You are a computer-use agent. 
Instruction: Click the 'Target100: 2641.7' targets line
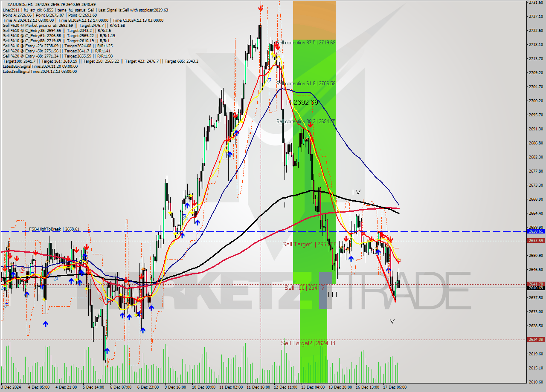pyautogui.click(x=100, y=61)
